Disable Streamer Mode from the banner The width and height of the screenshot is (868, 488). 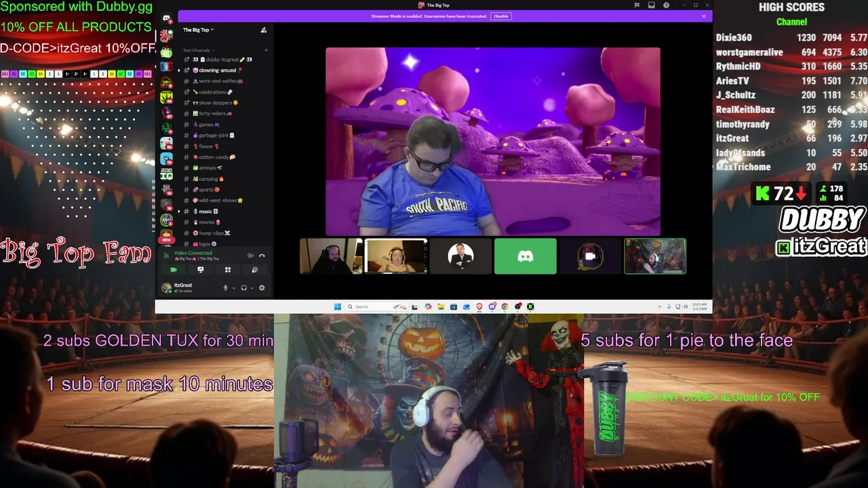pos(500,16)
